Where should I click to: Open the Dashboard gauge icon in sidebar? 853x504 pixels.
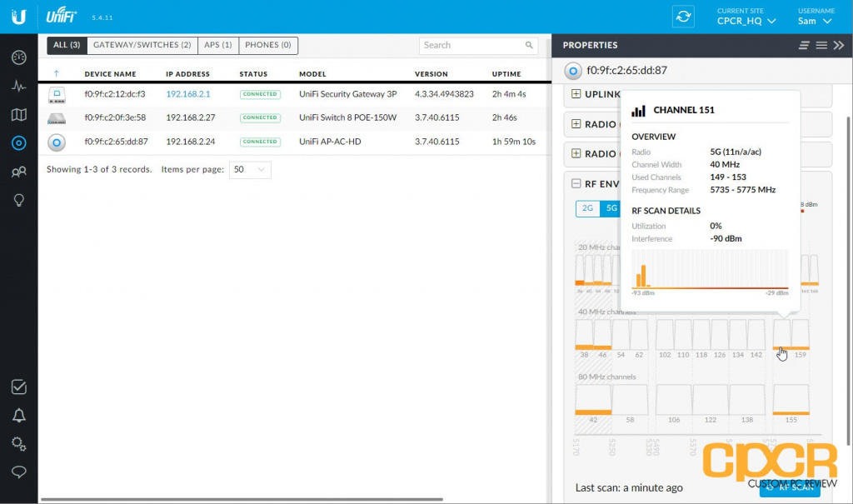coord(18,57)
